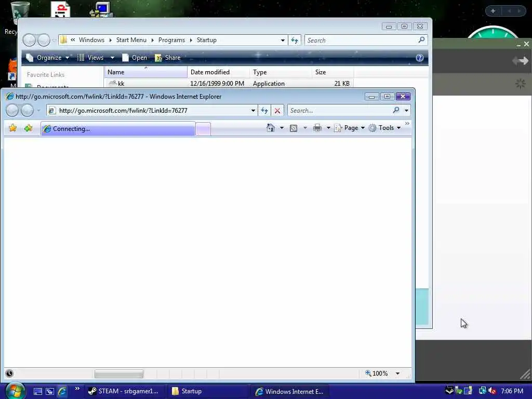Click the Windows Start orb
532x399 pixels.
tap(15, 391)
